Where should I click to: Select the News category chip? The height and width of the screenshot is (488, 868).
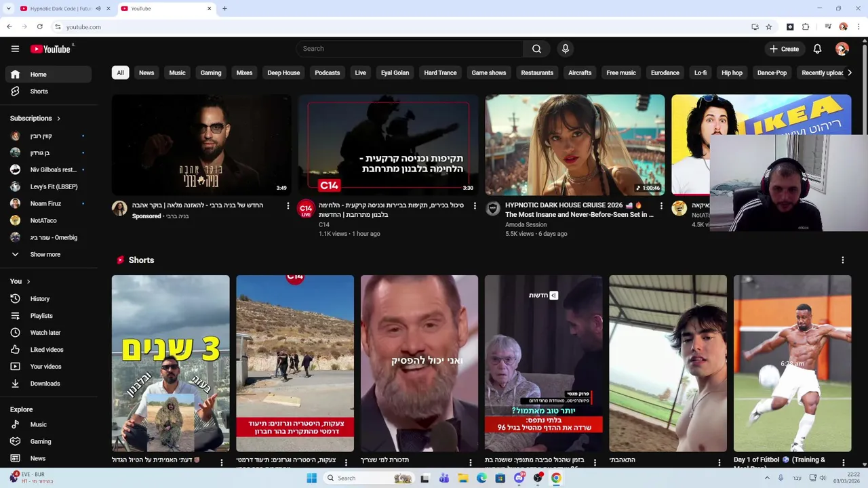[x=146, y=73]
